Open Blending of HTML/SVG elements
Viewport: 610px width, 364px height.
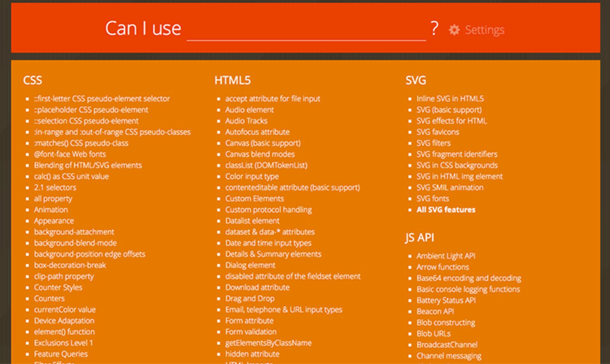(x=88, y=165)
